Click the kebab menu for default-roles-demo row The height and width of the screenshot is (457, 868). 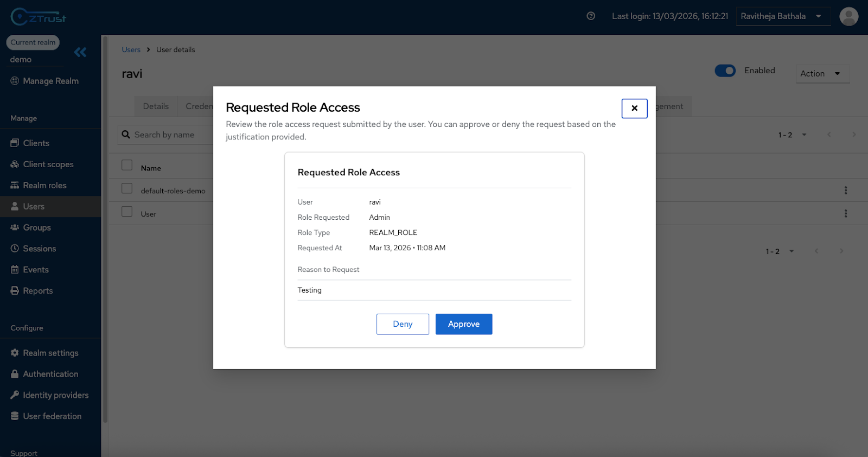(x=845, y=191)
